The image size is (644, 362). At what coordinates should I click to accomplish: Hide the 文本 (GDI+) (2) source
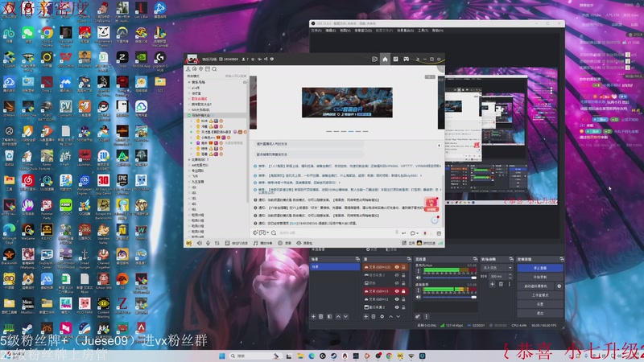point(397,267)
